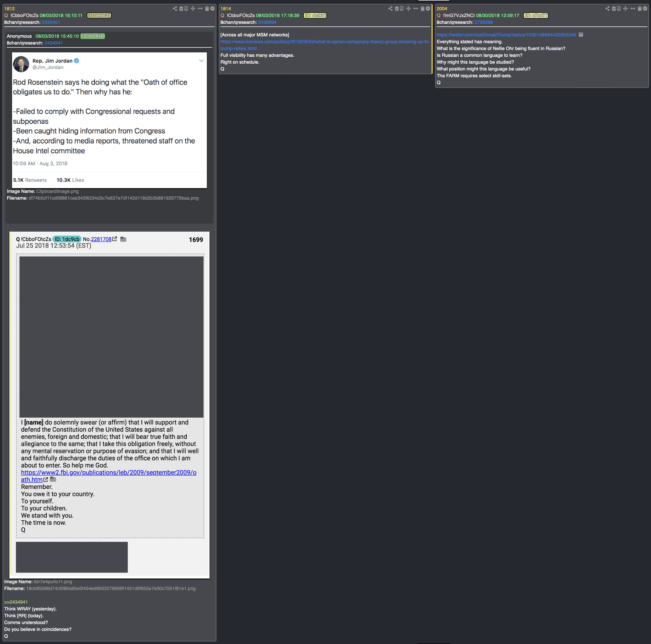The image size is (651, 644).
Task: Click filename hash starting df74b5cf11cd
Action: 114,198
